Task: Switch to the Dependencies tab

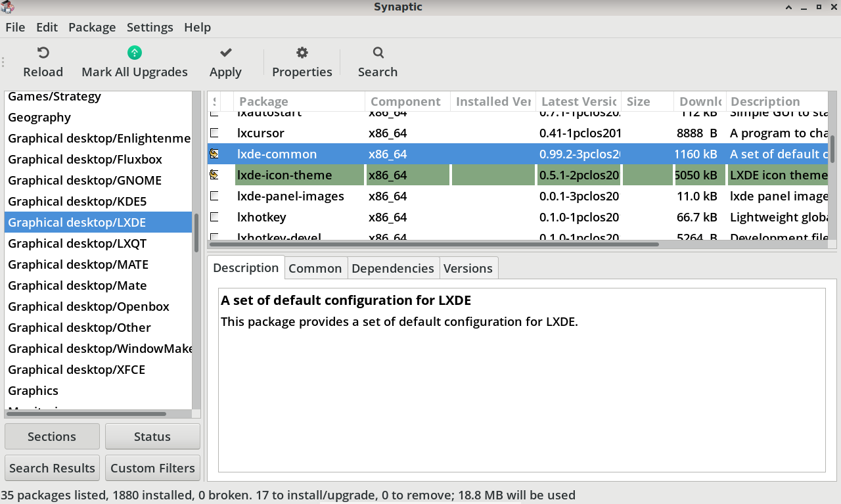Action: coord(393,268)
